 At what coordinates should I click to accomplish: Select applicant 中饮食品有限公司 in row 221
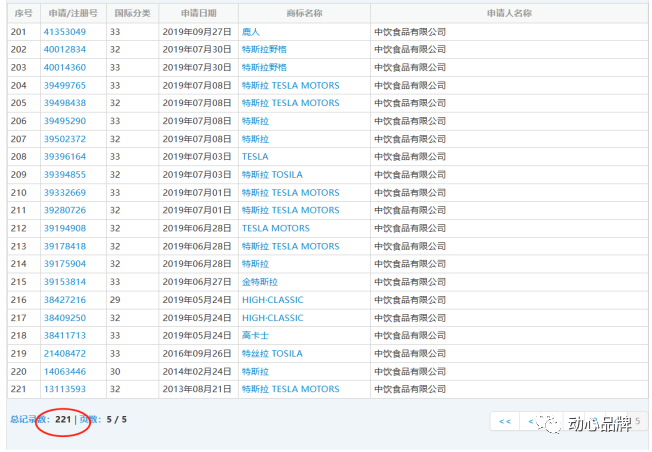point(410,389)
